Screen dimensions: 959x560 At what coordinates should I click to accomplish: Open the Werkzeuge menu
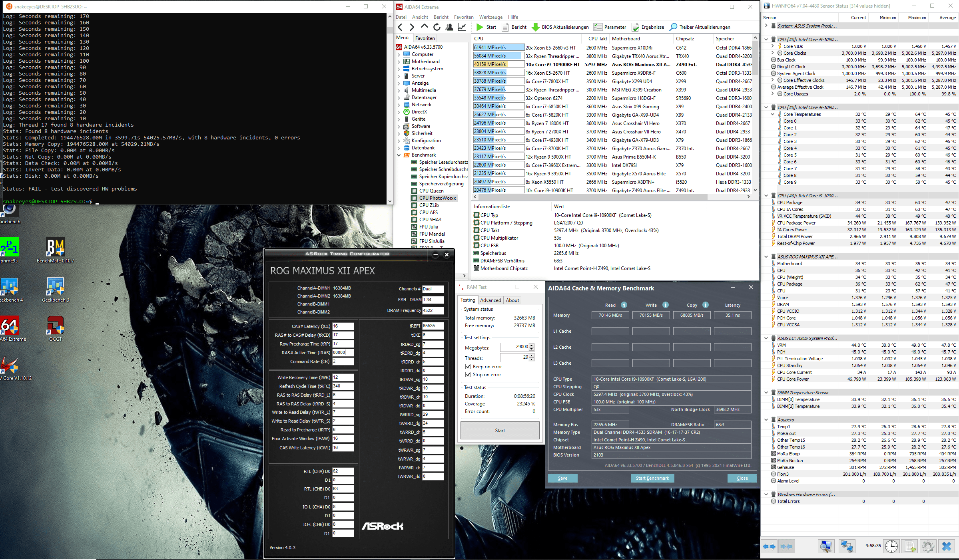[490, 17]
